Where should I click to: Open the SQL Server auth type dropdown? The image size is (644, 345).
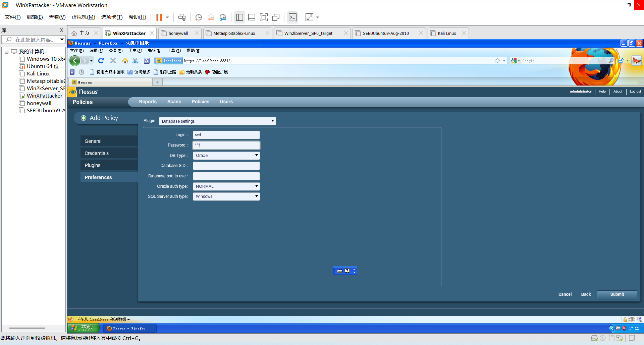pos(226,196)
